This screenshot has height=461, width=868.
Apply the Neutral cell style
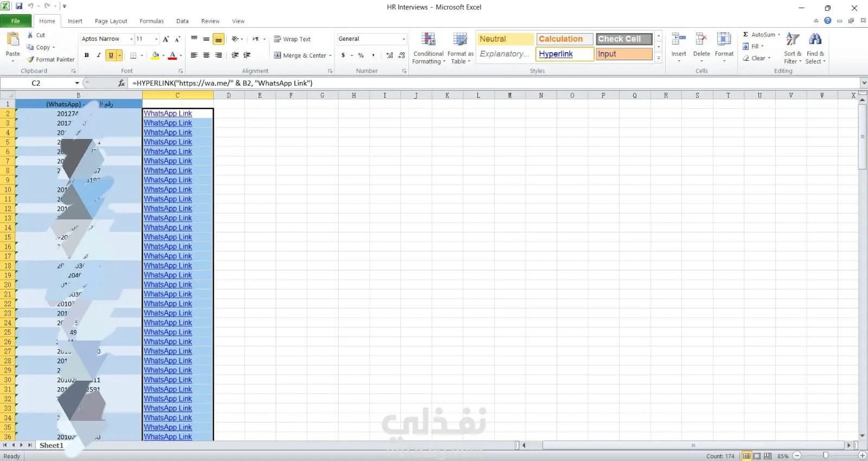pos(506,39)
